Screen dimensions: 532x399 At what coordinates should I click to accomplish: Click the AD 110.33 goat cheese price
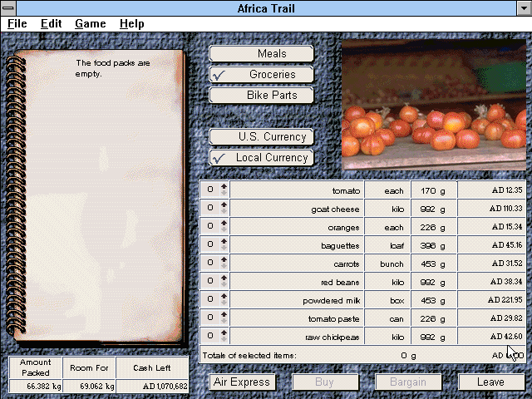click(x=505, y=209)
